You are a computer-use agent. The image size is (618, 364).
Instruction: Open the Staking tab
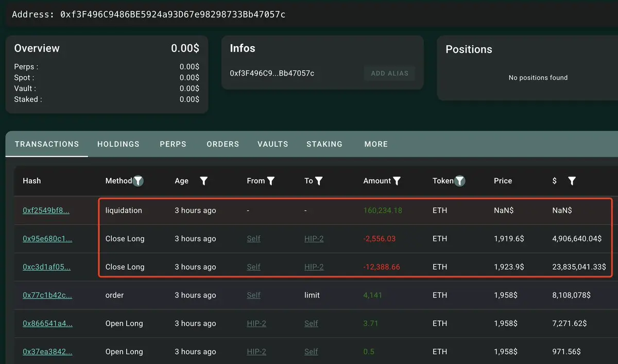[324, 144]
